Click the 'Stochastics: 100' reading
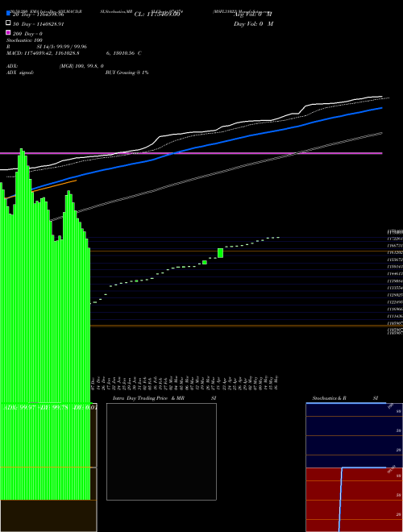Screen dimensions: 403x532 (24, 40)
